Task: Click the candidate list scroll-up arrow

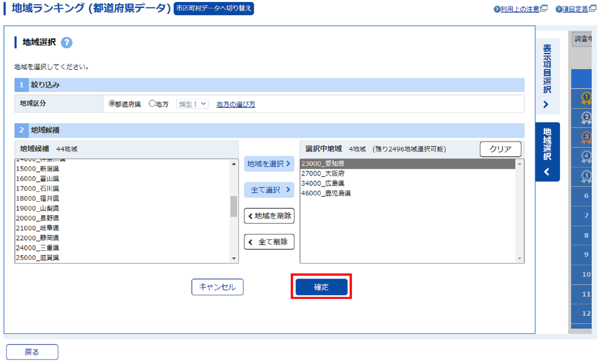Action: [234, 164]
